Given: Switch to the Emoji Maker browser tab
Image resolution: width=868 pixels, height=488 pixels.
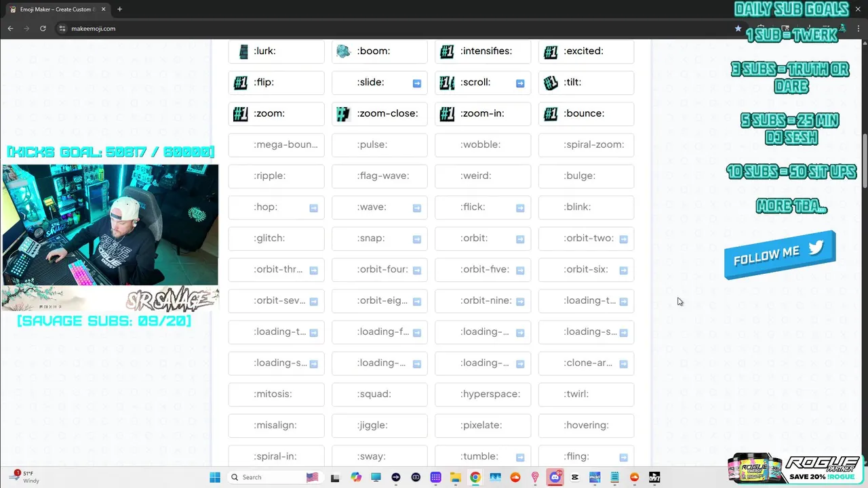Looking at the screenshot, I should (58, 9).
